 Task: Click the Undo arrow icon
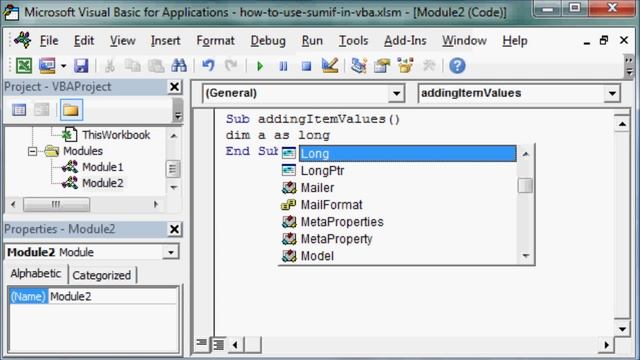208,65
